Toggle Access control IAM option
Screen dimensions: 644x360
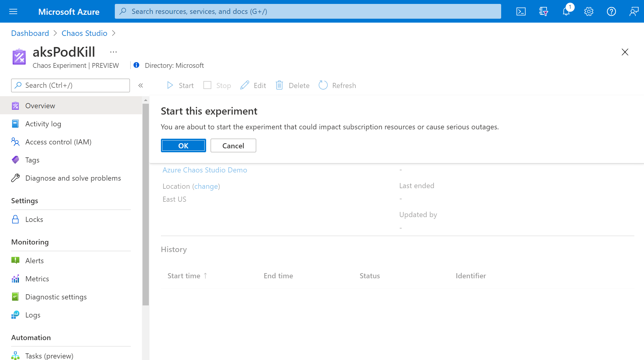coord(58,141)
